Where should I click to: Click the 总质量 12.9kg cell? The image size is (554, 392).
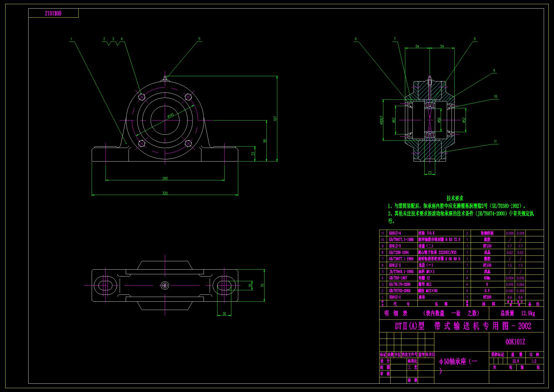pyautogui.click(x=517, y=313)
